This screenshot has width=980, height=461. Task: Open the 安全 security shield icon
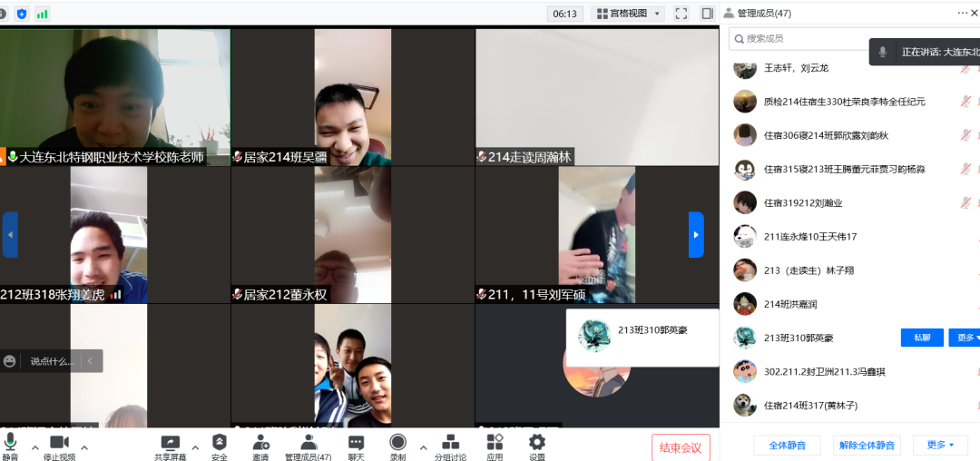pyautogui.click(x=220, y=443)
